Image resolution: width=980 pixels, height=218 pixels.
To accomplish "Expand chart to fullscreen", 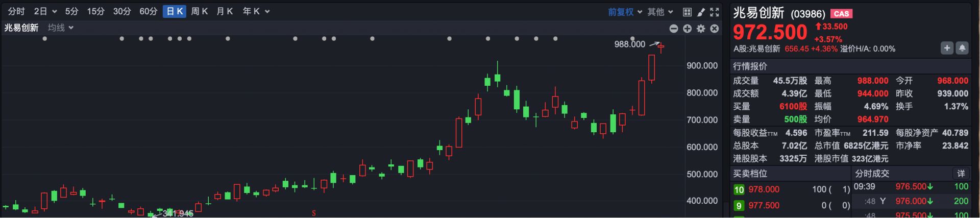I will 714,12.
